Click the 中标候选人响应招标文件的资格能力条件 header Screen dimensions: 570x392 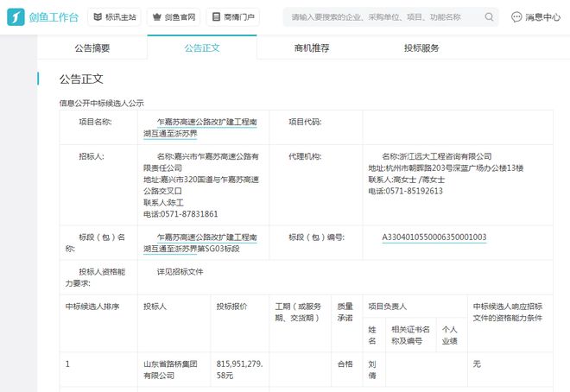coord(508,312)
